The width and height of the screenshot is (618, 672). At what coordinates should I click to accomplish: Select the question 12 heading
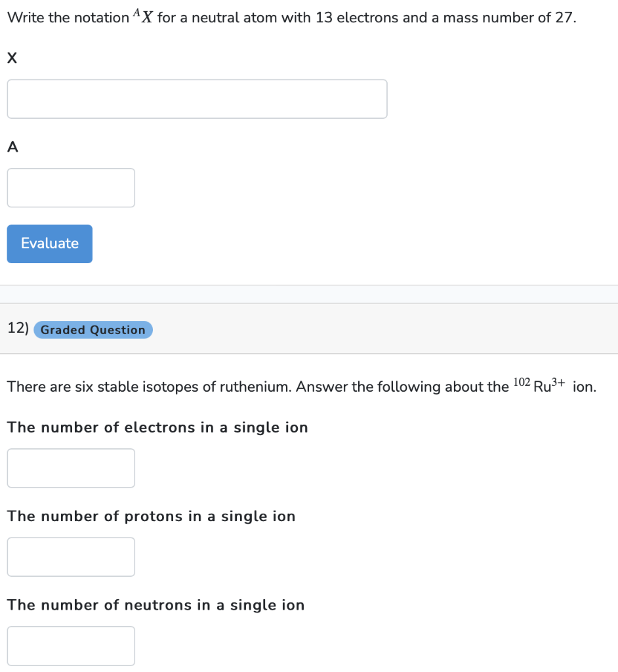pos(17,328)
